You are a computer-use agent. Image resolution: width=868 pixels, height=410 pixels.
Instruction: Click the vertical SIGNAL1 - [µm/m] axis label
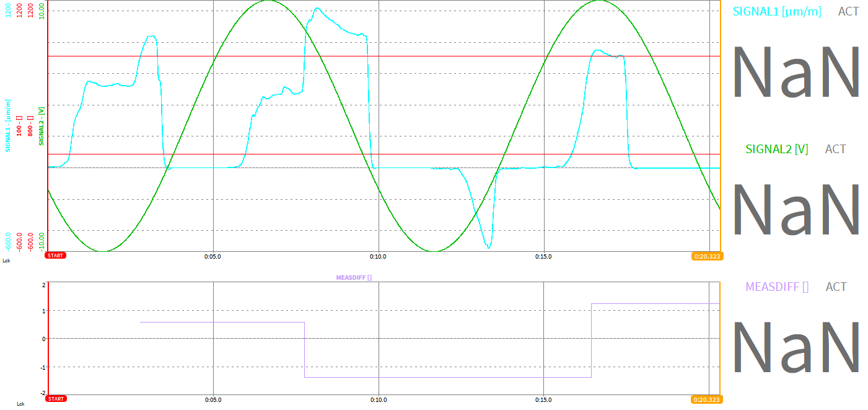point(8,125)
